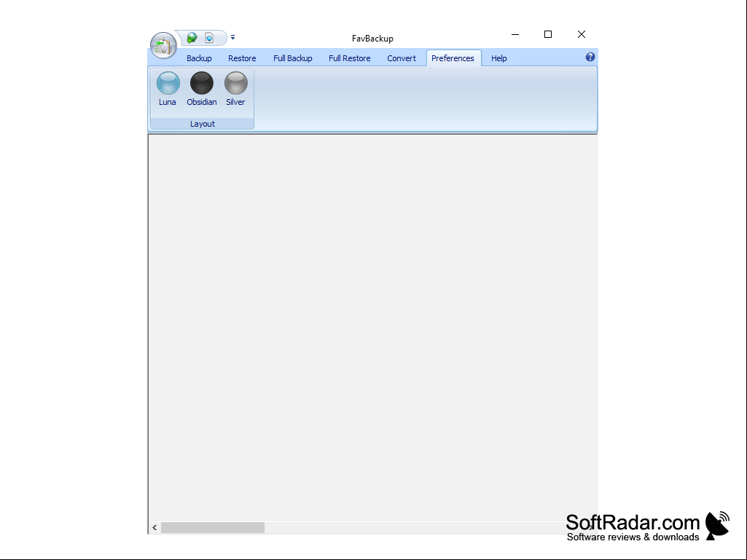747x560 pixels.
Task: Apply the Silver layout theme
Action: [235, 89]
